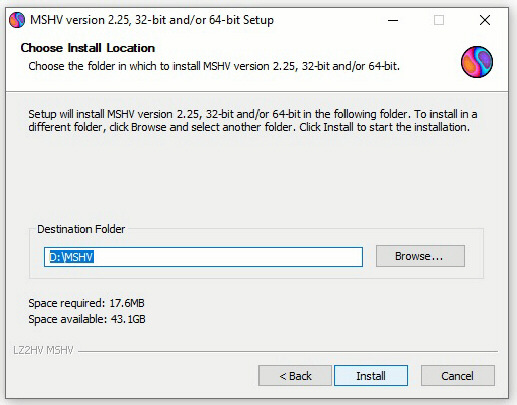
Task: Select the highlighted D:\MSHV path text
Action: (72, 257)
